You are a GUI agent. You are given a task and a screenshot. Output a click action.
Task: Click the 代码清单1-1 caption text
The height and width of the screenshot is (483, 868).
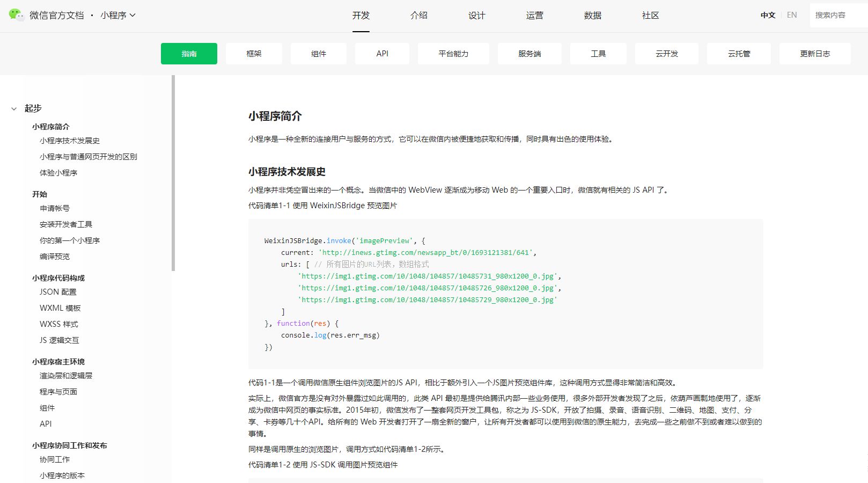[x=322, y=206]
